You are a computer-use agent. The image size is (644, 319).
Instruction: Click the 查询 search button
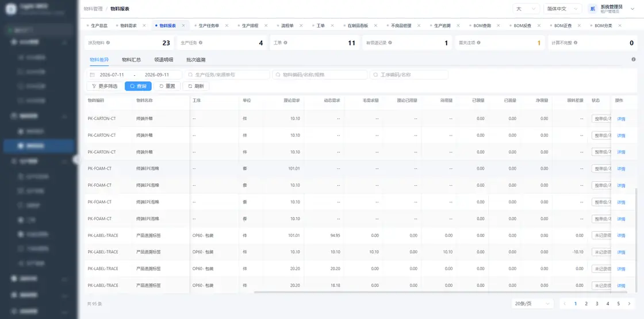(x=138, y=86)
